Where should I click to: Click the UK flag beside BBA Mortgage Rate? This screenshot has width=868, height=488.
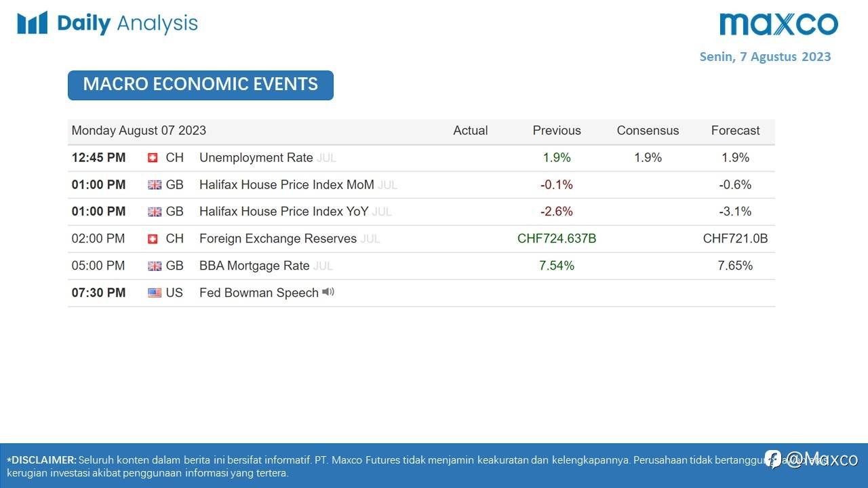[155, 266]
